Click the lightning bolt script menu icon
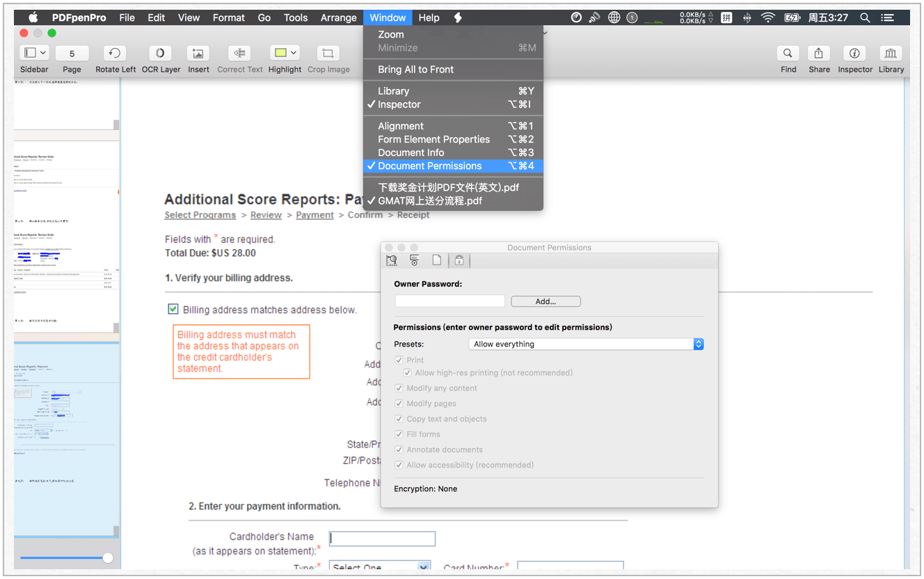 (x=458, y=17)
